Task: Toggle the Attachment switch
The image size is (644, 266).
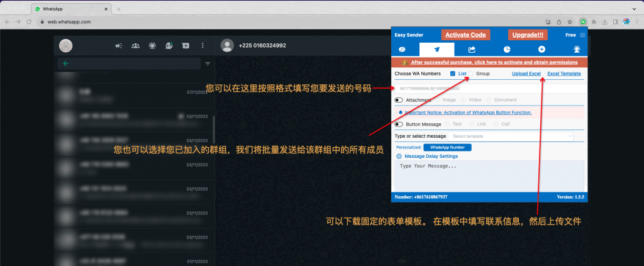Action: (x=399, y=100)
